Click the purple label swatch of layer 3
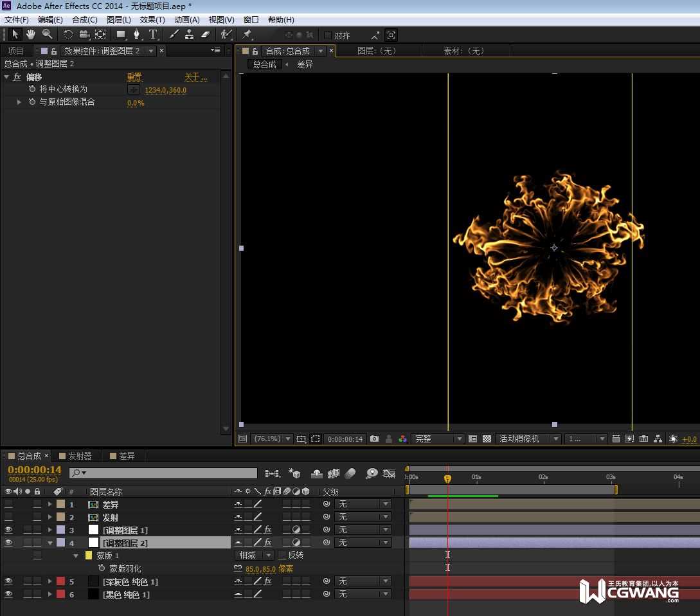Image resolution: width=700 pixels, height=616 pixels. point(60,530)
